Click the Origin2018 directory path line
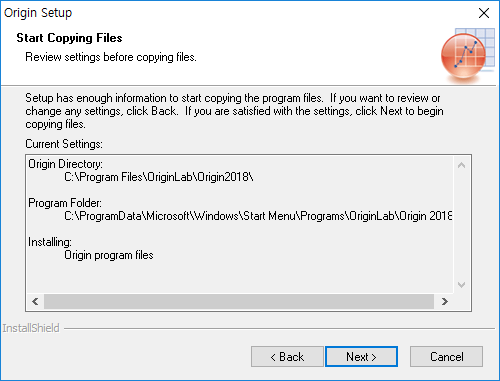Screen dimensions: 500x381 coord(159,177)
